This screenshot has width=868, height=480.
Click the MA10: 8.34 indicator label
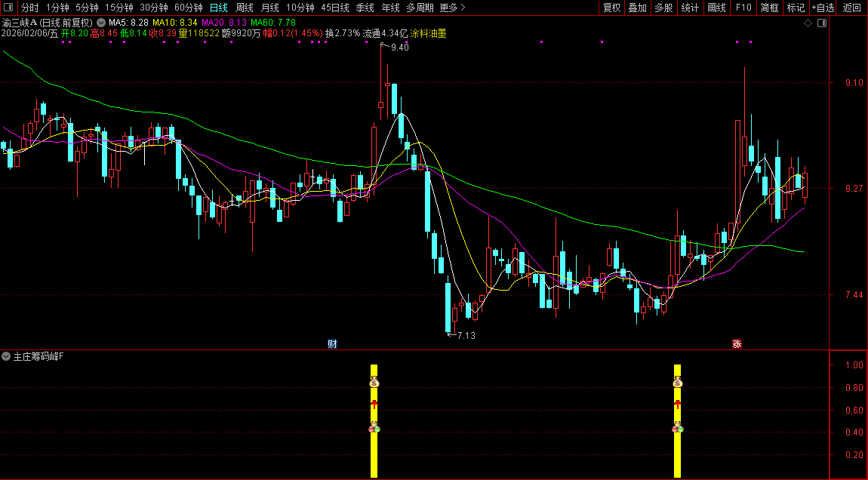coord(175,23)
